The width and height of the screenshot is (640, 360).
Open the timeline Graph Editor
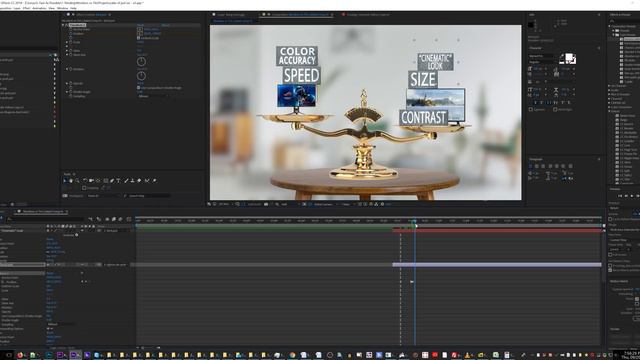129,219
